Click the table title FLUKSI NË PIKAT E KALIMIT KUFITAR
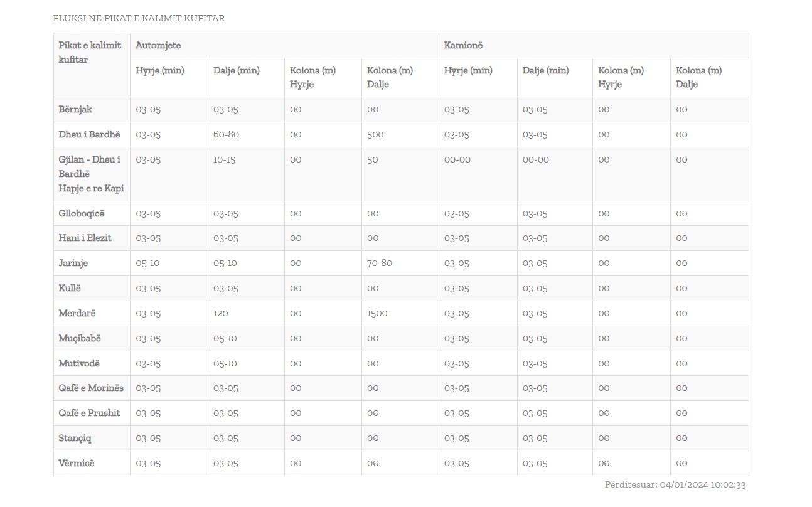This screenshot has width=812, height=507. pyautogui.click(x=139, y=18)
